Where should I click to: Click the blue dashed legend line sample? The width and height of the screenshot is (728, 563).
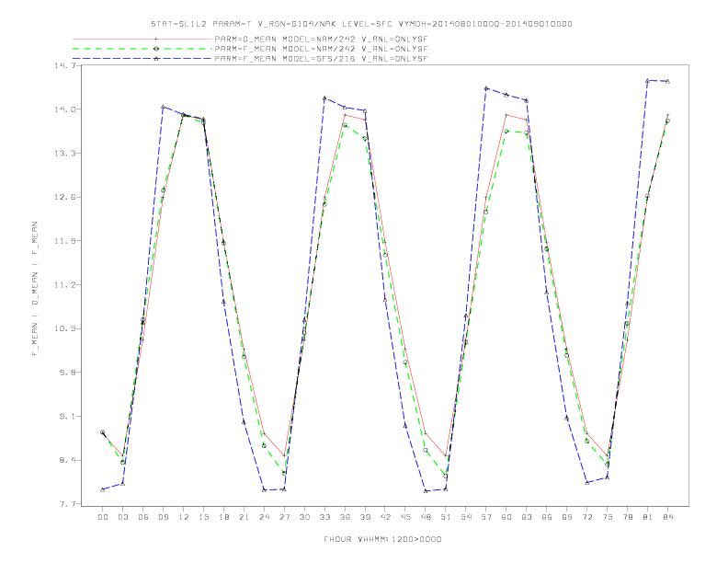[142, 59]
